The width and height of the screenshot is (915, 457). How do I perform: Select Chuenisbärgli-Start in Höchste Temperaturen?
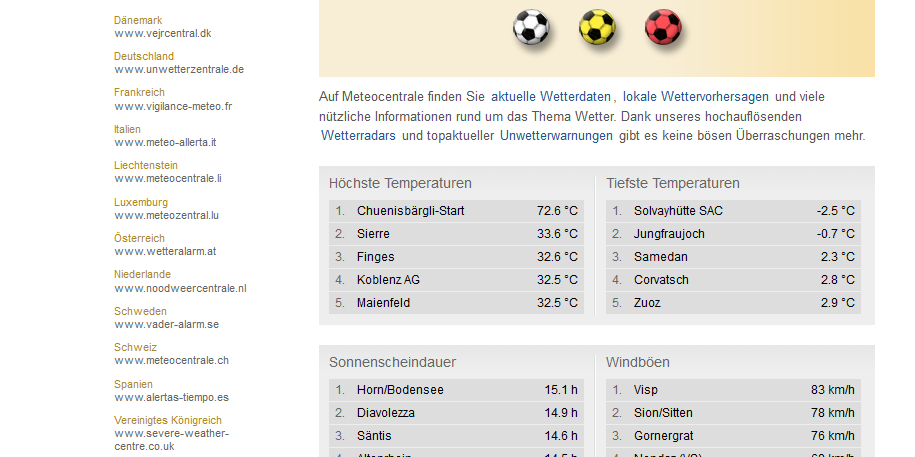point(410,211)
